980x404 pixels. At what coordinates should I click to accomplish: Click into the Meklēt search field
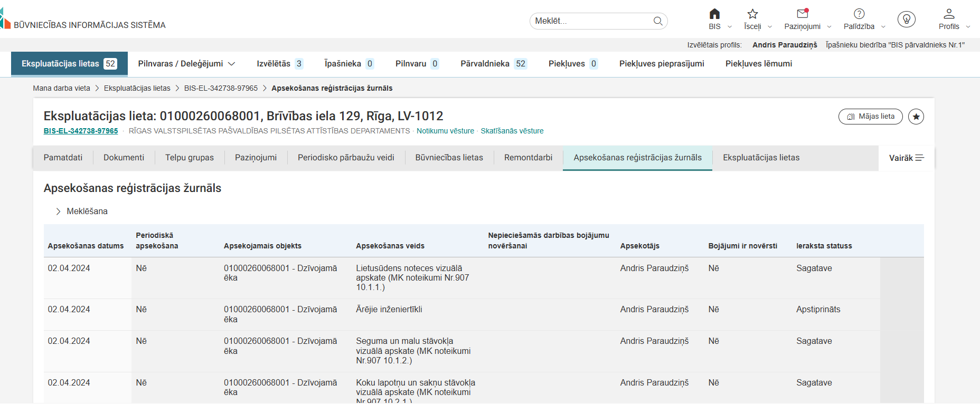pyautogui.click(x=591, y=21)
